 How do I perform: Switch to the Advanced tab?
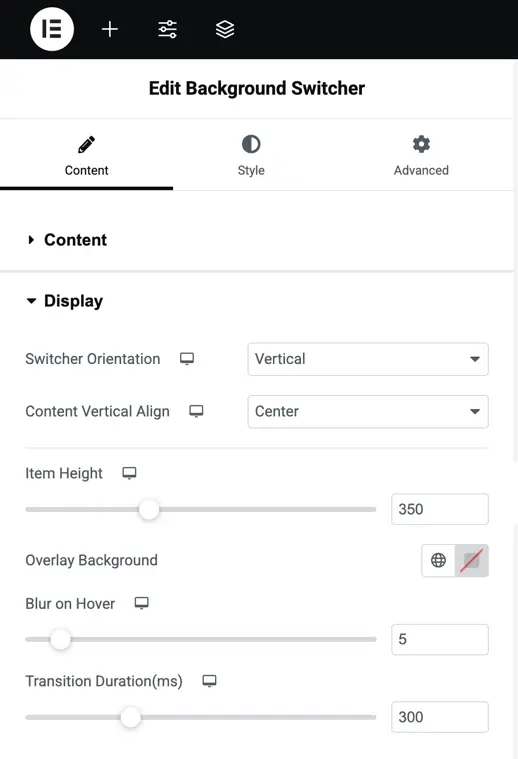click(x=421, y=155)
